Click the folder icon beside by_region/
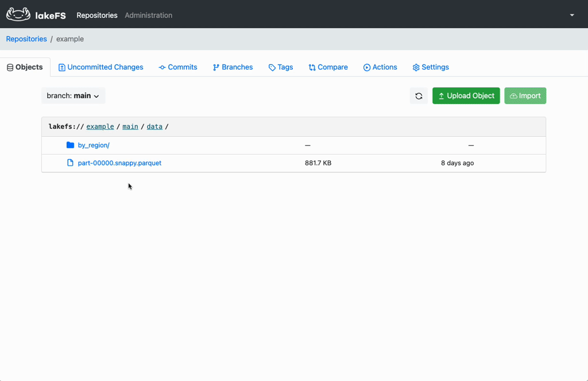Viewport: 588px width, 381px height. [69, 145]
